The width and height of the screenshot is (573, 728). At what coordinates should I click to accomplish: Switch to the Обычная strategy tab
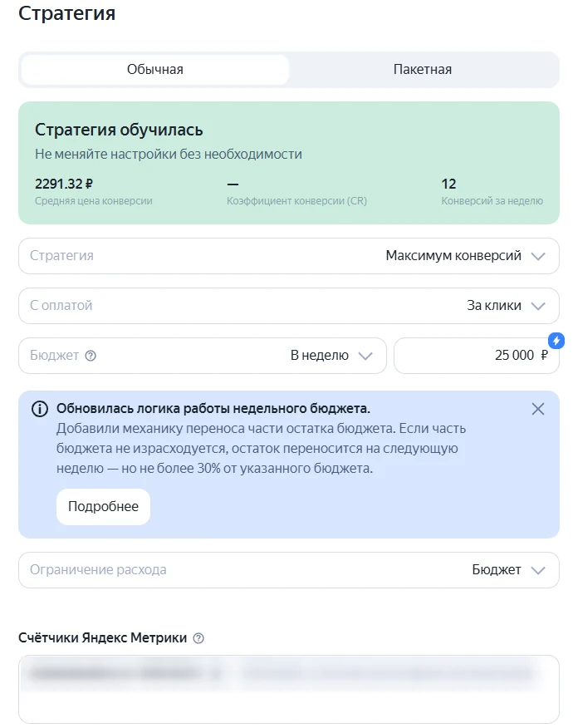tap(155, 70)
